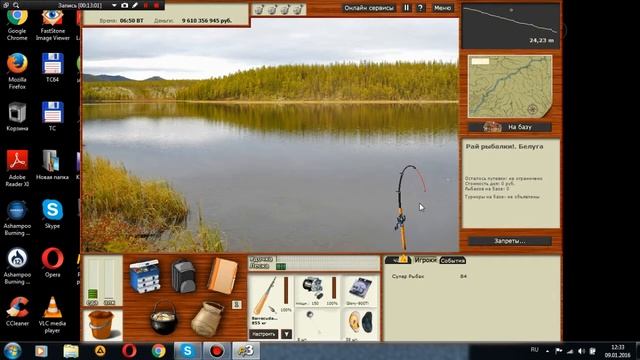Click the small icon beside the burlap sack

237,304
